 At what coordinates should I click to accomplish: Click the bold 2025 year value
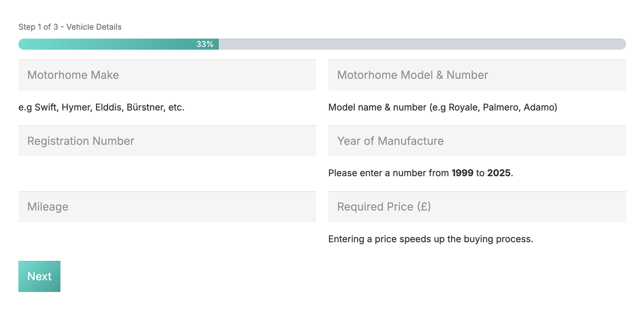(499, 173)
